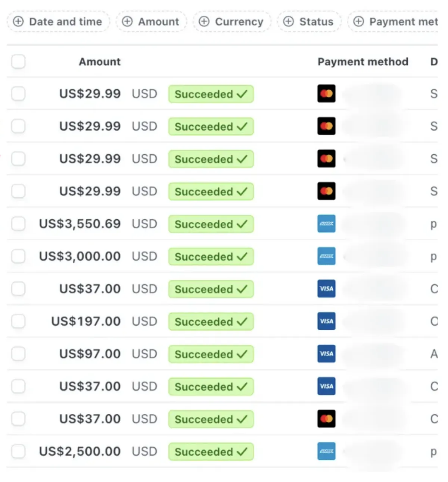Viewport: 448px width, 482px height.
Task: Click the plus icon in Date and time filter
Action: point(18,21)
